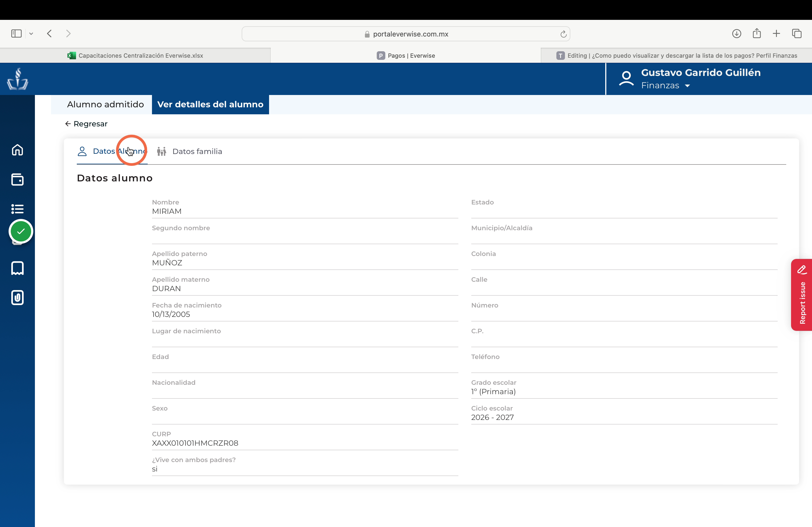
Task: Switch to Datos Alumno tab
Action: click(x=112, y=151)
